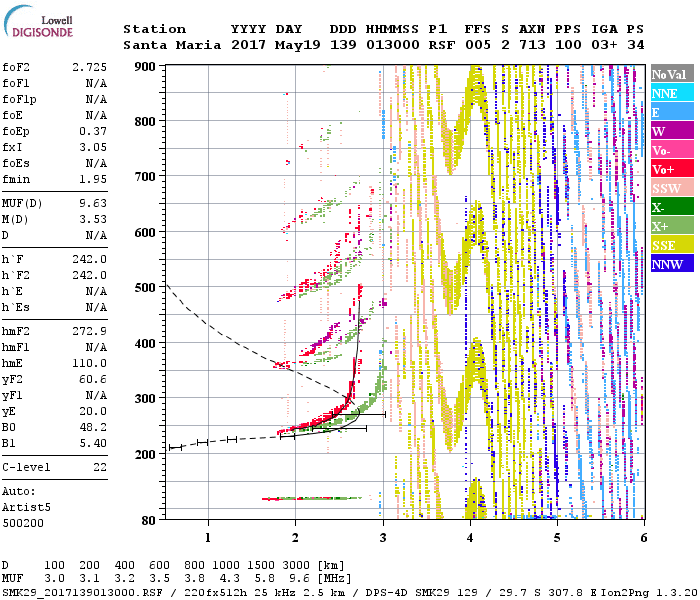Select the NNW blue legend swatch
The image size is (700, 600).
pyautogui.click(x=672, y=264)
